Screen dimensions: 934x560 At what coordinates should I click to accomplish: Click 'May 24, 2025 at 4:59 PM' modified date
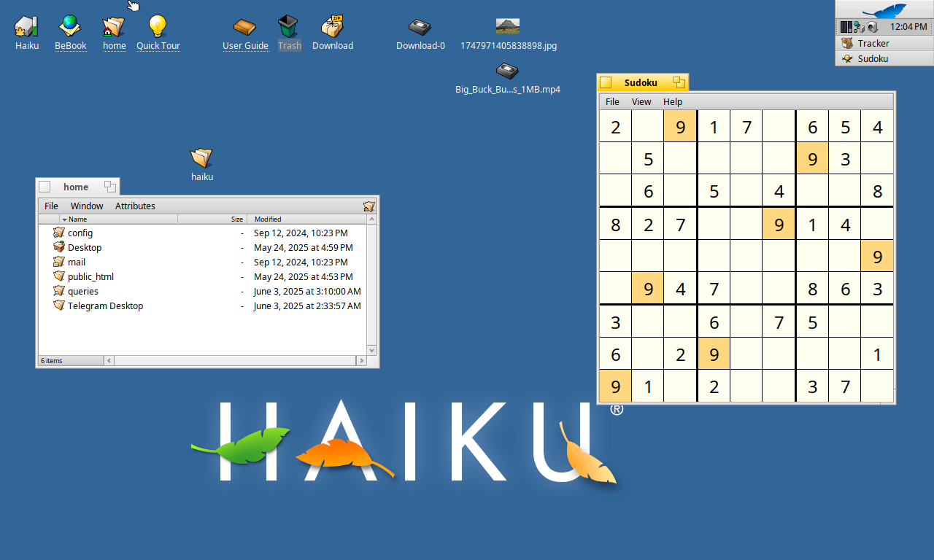[304, 247]
